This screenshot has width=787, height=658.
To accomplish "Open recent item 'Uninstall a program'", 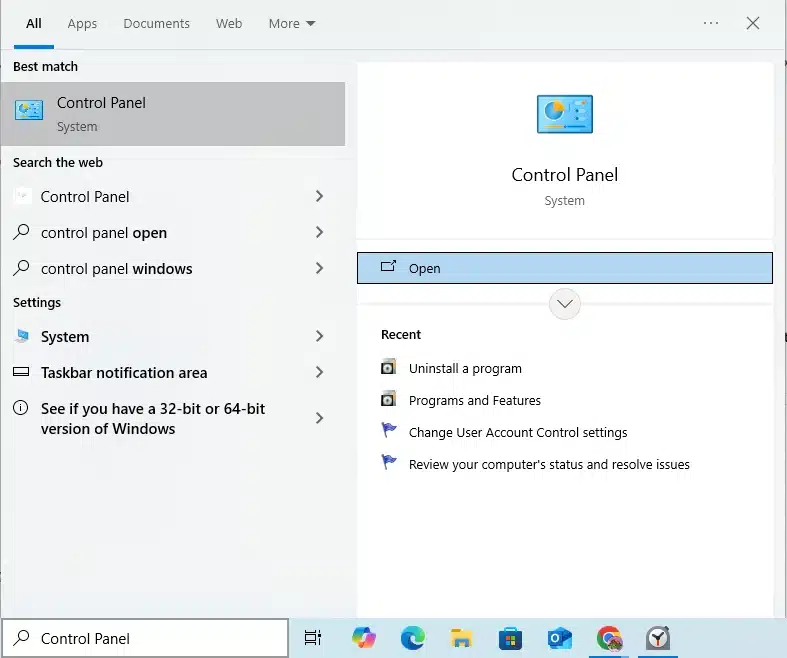I will click(465, 368).
